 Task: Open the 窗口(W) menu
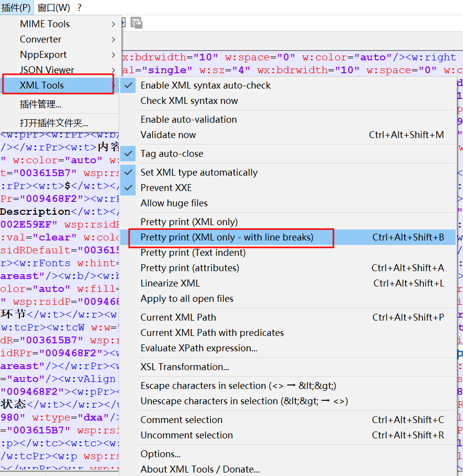point(54,7)
